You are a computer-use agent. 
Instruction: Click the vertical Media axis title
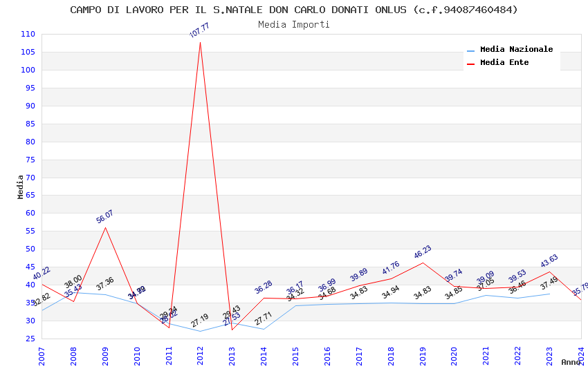click(20, 187)
